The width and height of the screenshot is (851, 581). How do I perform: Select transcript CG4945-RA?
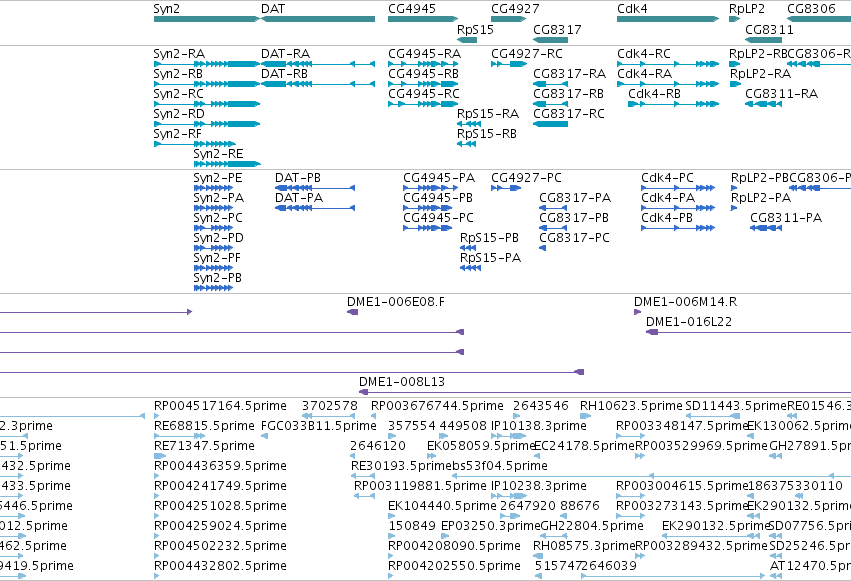pos(423,64)
